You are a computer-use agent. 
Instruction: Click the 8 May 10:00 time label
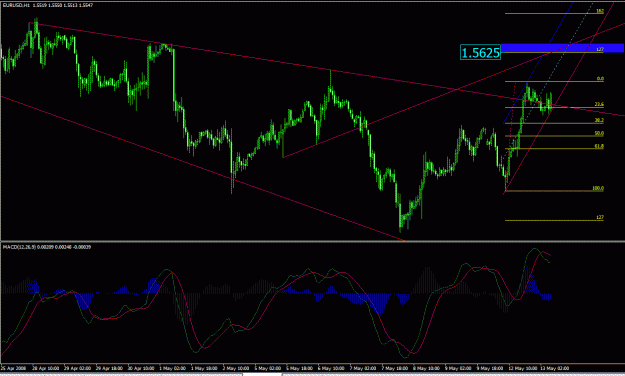[x=426, y=368]
